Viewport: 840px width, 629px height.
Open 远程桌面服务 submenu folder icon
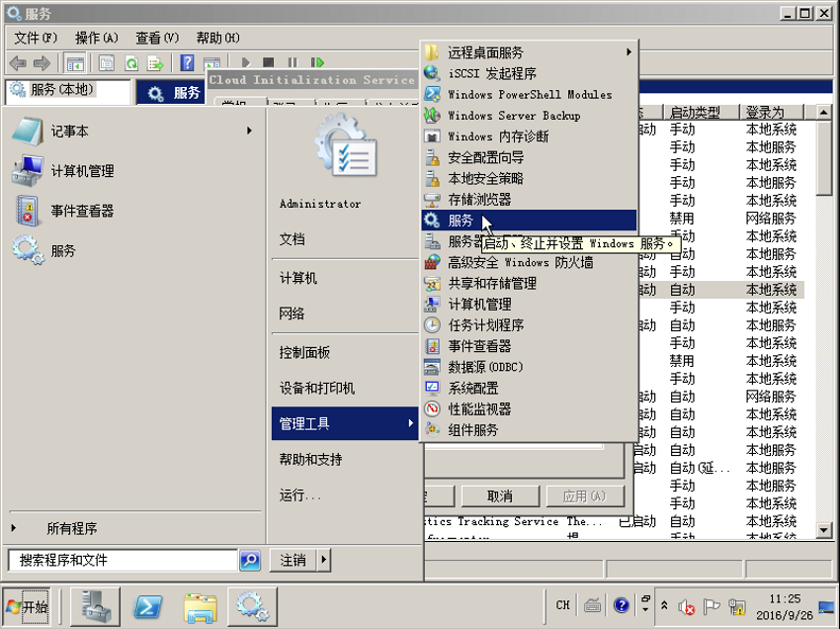(431, 52)
